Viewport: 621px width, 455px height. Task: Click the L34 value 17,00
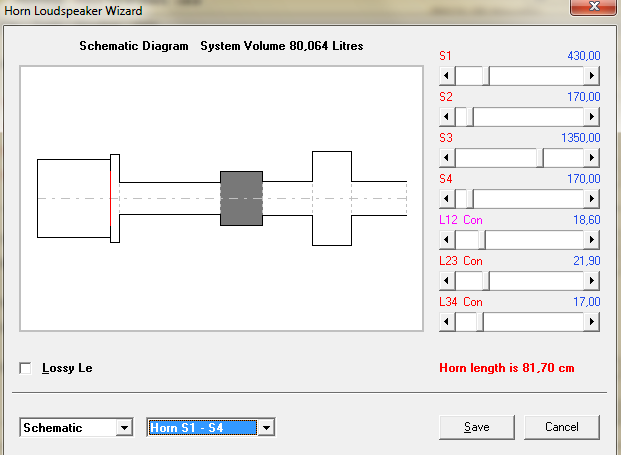pyautogui.click(x=587, y=302)
